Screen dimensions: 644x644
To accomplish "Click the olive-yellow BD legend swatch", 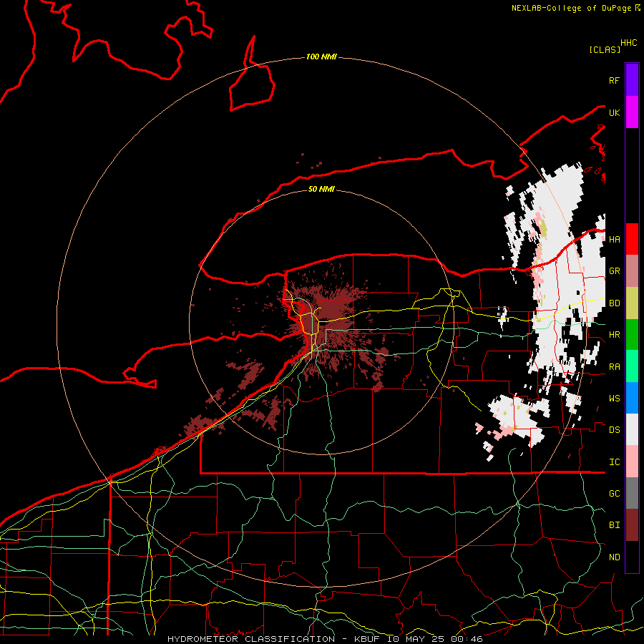I will 632,303.
